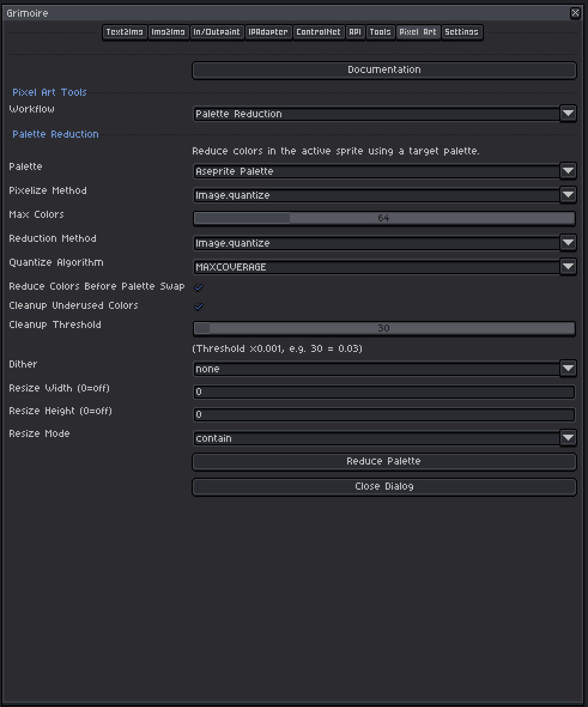The image size is (588, 707).
Task: Click the Close Dialog button
Action: [x=384, y=487]
